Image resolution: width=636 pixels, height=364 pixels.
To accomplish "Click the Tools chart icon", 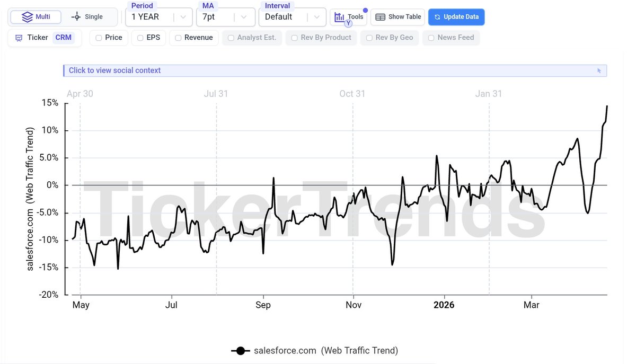I will point(340,17).
